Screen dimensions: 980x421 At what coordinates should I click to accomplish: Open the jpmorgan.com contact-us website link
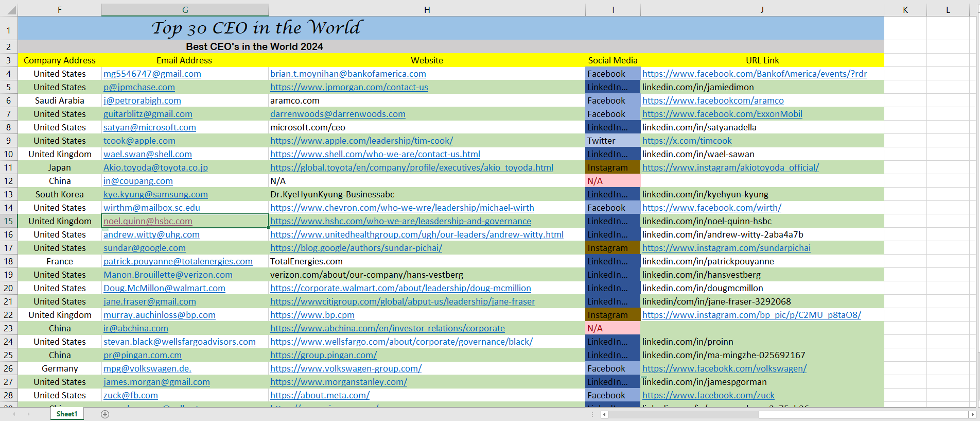(349, 87)
